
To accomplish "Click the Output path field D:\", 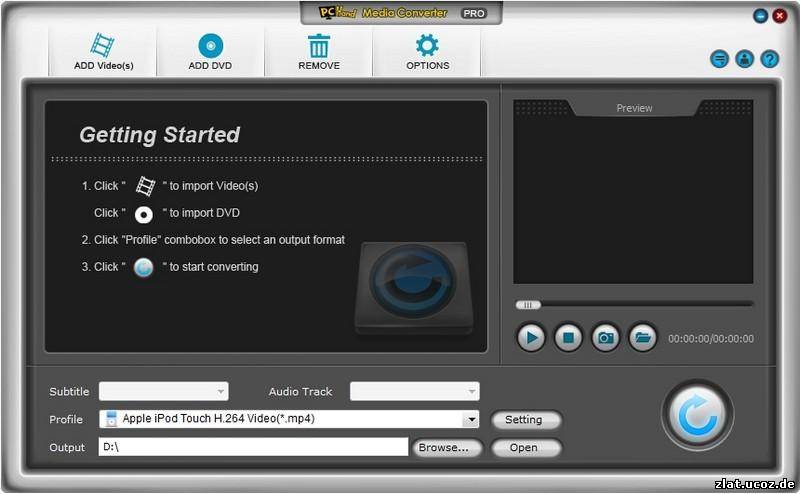I will click(253, 447).
